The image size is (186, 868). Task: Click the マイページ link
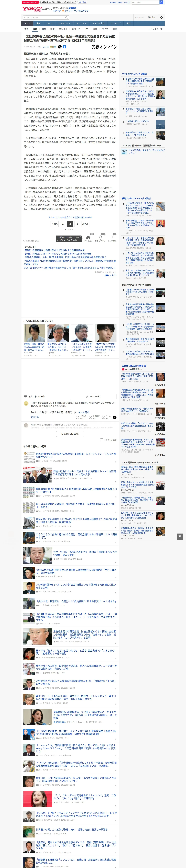click(139, 17)
